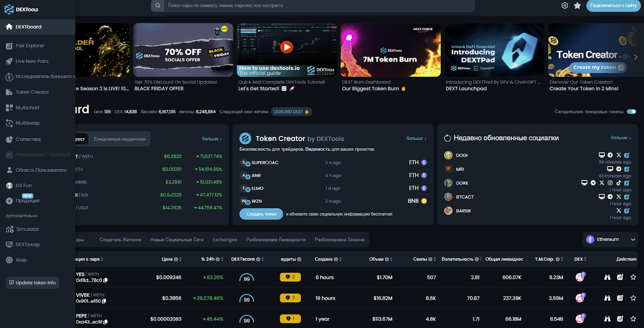Click the binoculars icon in the YES row
Viewport: 644px width, 328px height.
(607, 277)
